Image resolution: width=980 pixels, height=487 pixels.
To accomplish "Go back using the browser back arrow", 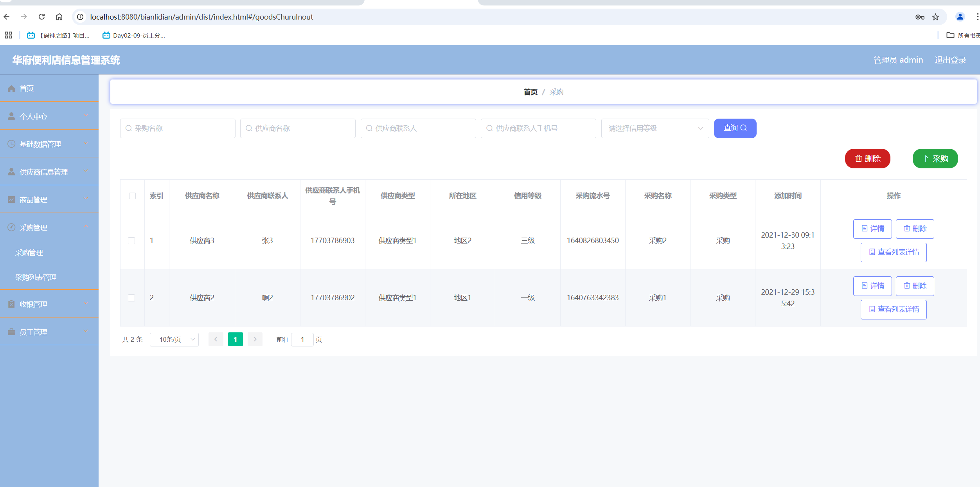I will click(7, 17).
